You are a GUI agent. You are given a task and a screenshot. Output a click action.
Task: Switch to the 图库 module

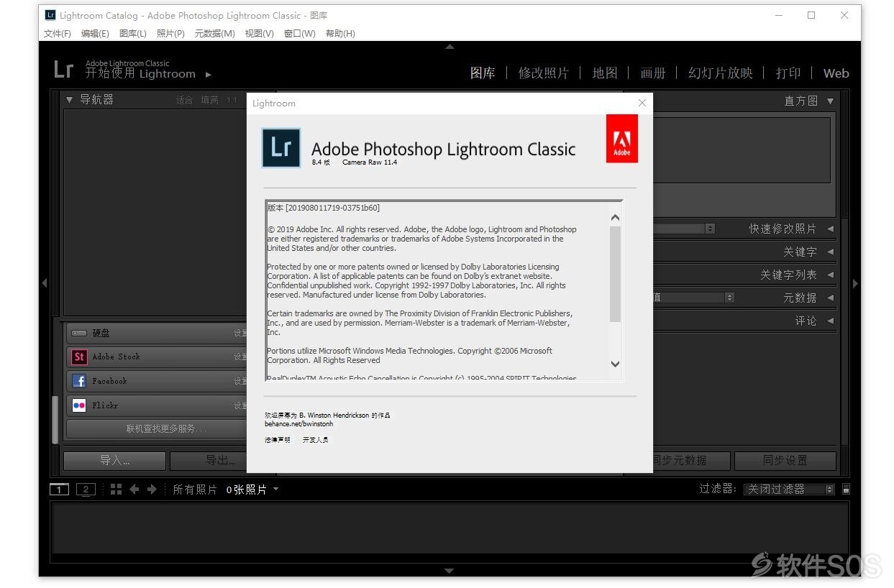(x=483, y=73)
